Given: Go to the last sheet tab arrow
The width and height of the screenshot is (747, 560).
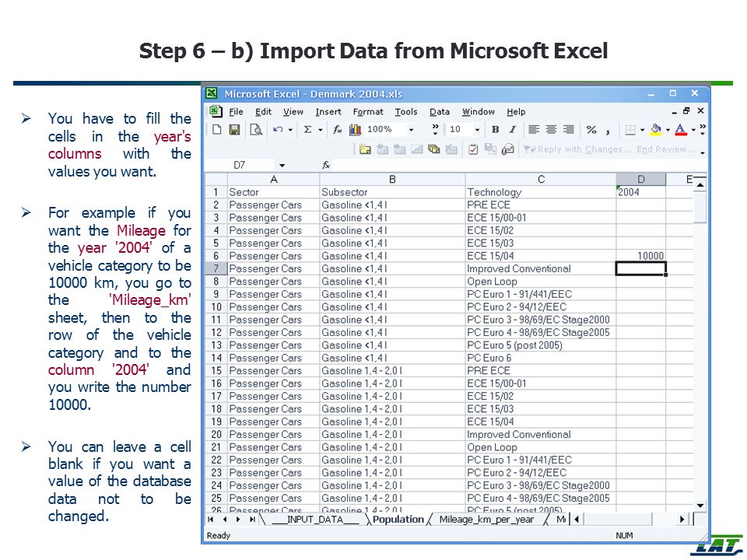Looking at the screenshot, I should (252, 520).
